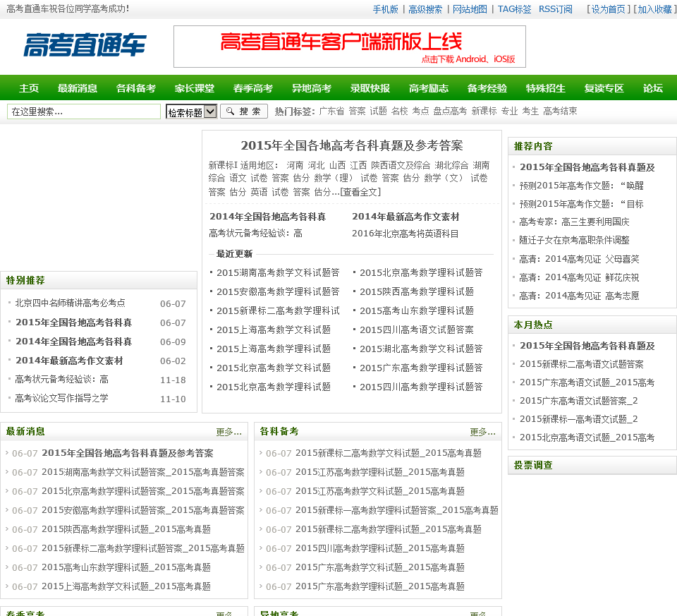Open 高考状元备考经验谈 in 特别推荐

pos(62,379)
